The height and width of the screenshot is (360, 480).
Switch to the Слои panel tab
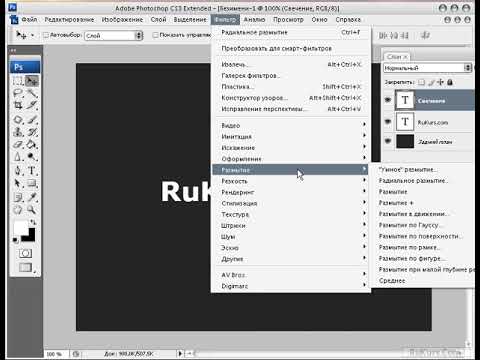point(396,57)
